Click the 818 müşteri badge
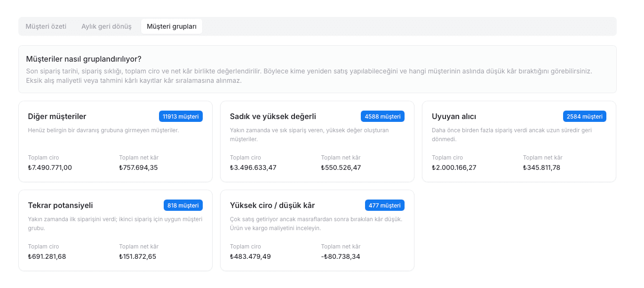This screenshot has height=288, width=644. (x=183, y=205)
